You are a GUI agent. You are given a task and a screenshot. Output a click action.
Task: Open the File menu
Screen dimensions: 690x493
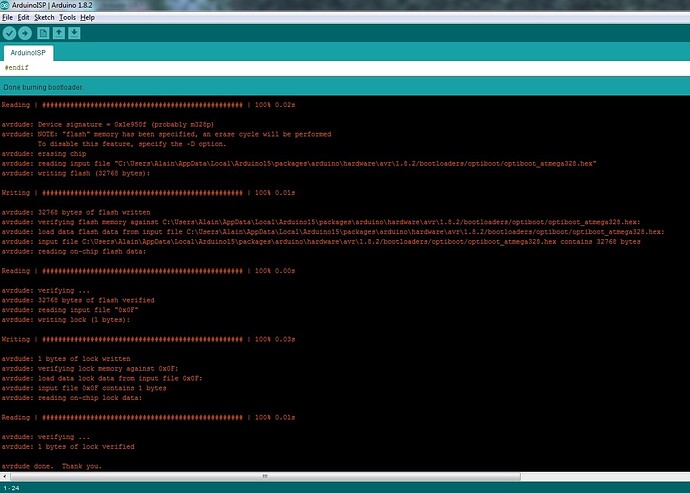point(7,18)
